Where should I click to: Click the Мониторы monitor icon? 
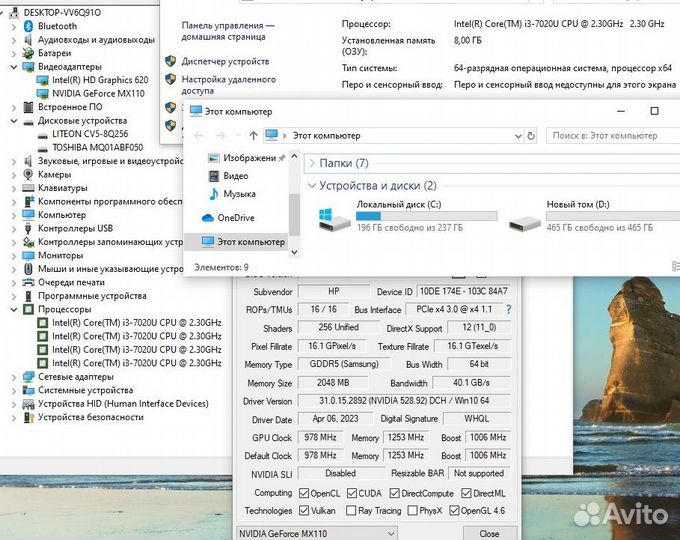(x=29, y=255)
